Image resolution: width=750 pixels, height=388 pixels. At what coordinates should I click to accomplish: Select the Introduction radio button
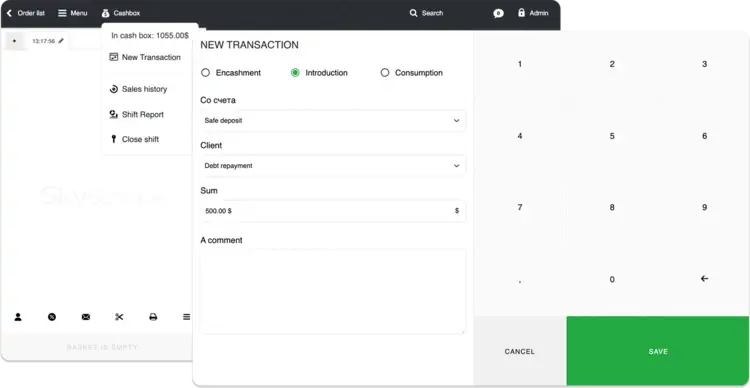[295, 73]
